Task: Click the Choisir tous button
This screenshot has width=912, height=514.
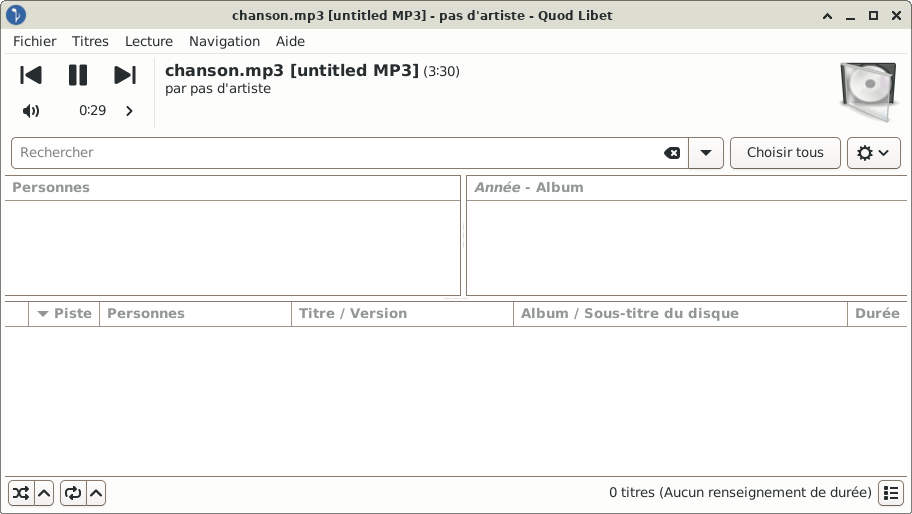Action: [x=785, y=153]
